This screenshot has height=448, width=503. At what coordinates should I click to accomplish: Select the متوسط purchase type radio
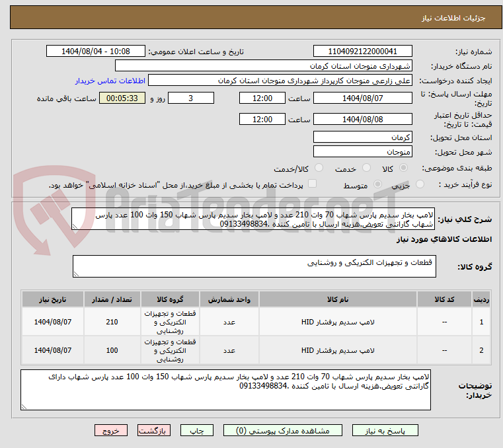coord(378,184)
